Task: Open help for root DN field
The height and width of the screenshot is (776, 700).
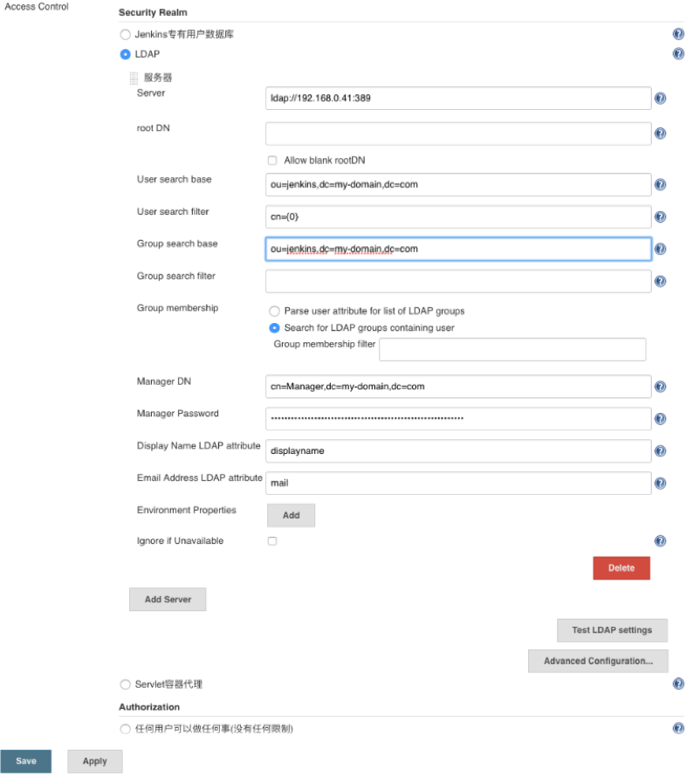Action: [660, 134]
